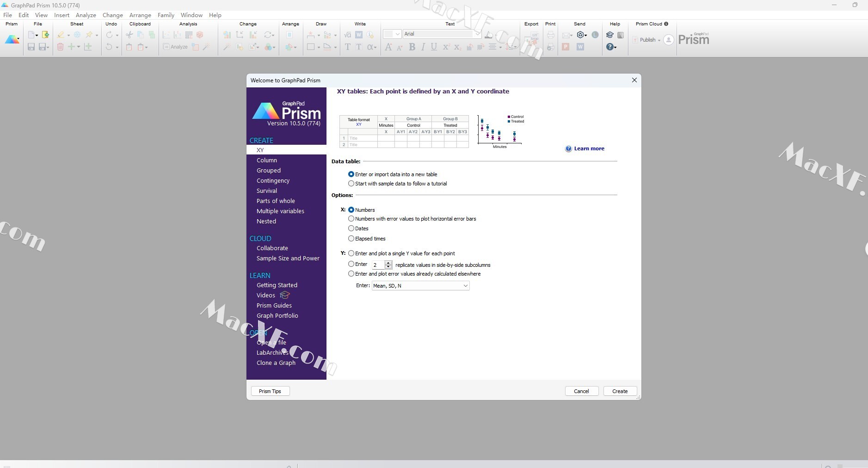Click the Superscript x² icon
The width and height of the screenshot is (868, 468).
[446, 47]
